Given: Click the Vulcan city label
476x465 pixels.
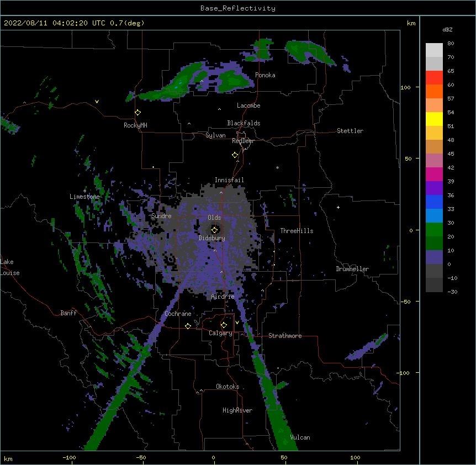Looking at the screenshot, I should [x=300, y=437].
